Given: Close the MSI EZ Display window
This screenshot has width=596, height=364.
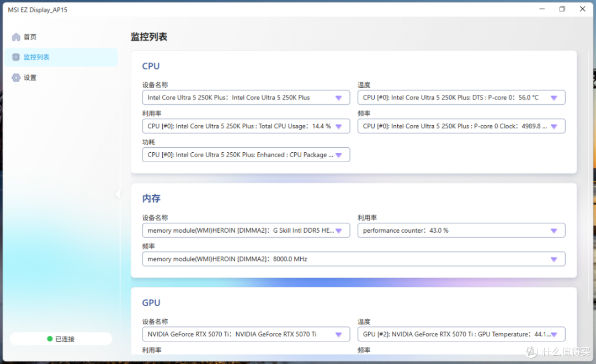Looking at the screenshot, I should point(582,9).
